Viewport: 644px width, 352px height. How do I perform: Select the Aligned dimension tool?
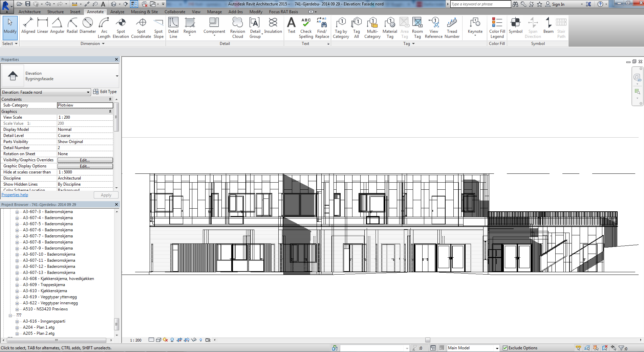pos(28,27)
